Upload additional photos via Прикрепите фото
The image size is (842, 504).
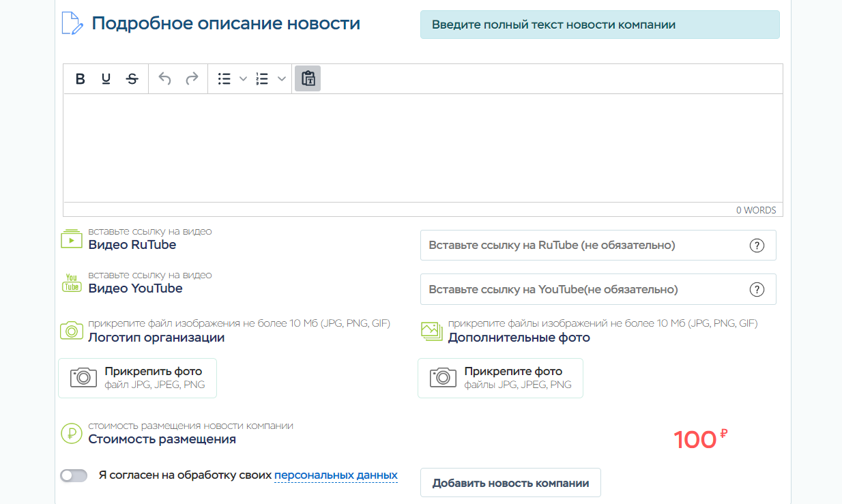point(500,378)
